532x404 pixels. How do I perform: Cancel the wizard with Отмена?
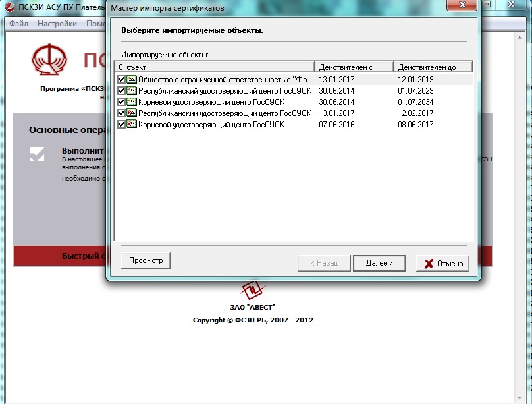pos(442,264)
